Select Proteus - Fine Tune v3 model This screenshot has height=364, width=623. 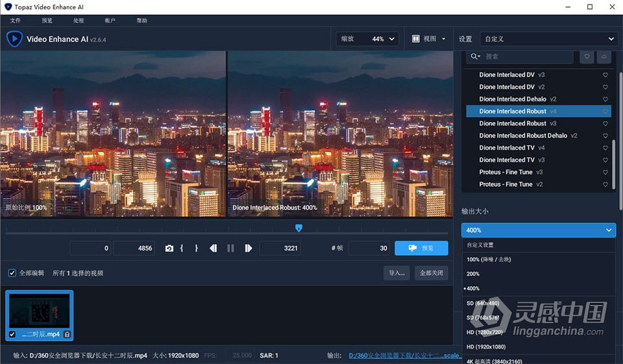tap(539, 172)
